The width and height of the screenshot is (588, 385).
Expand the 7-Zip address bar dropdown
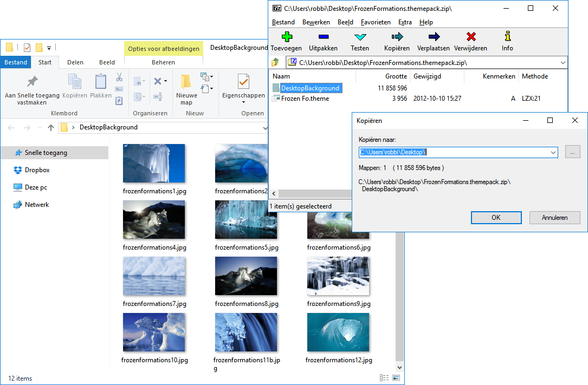point(562,63)
